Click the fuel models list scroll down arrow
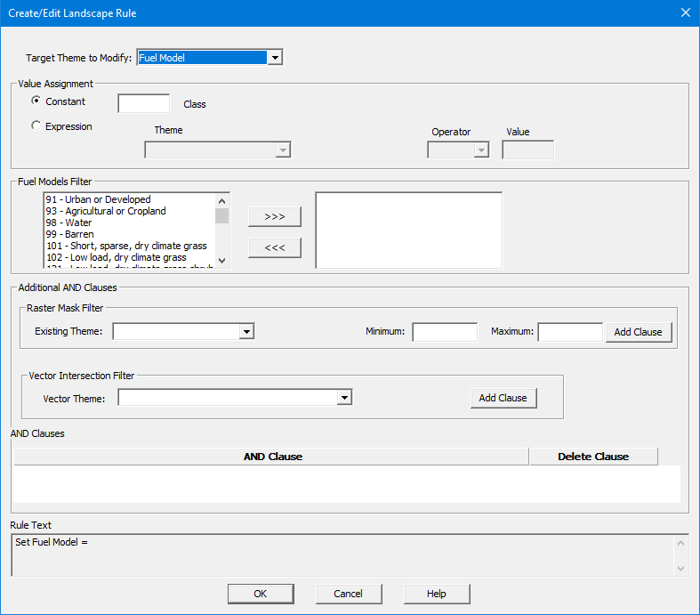Viewport: 700px width, 615px height. pos(221,261)
